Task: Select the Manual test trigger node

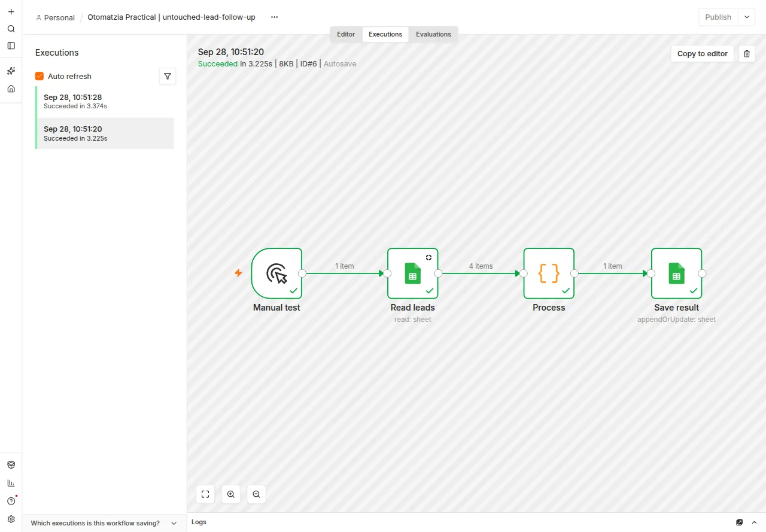Action: [276, 273]
